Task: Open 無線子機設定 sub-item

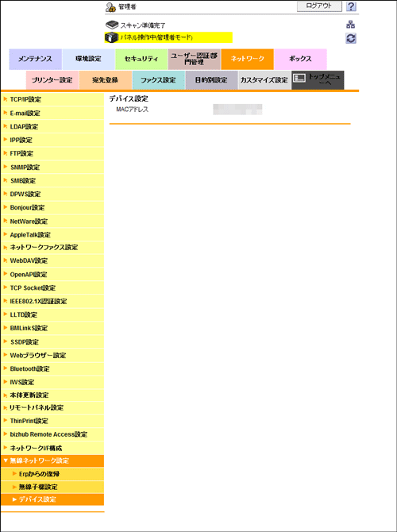Action: pos(52,488)
